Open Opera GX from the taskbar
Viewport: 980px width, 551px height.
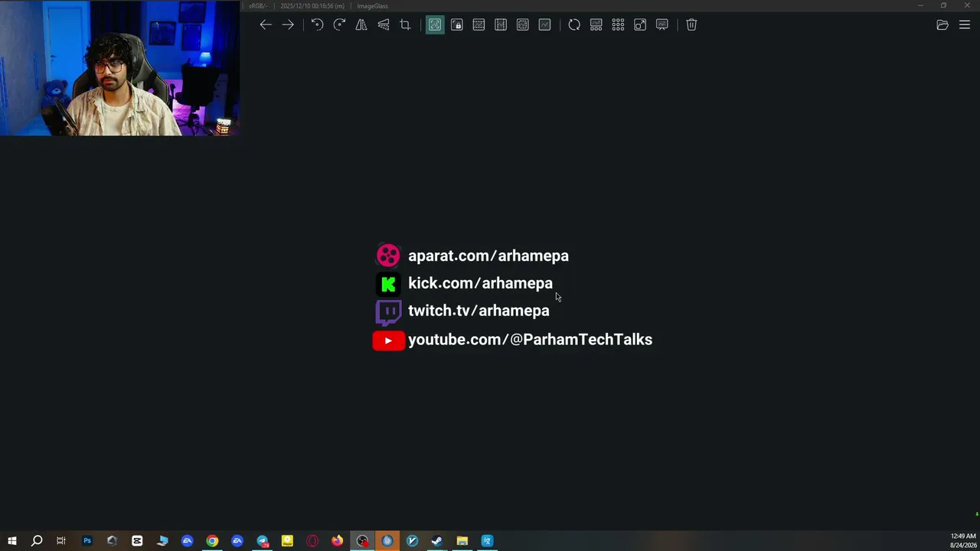click(312, 541)
